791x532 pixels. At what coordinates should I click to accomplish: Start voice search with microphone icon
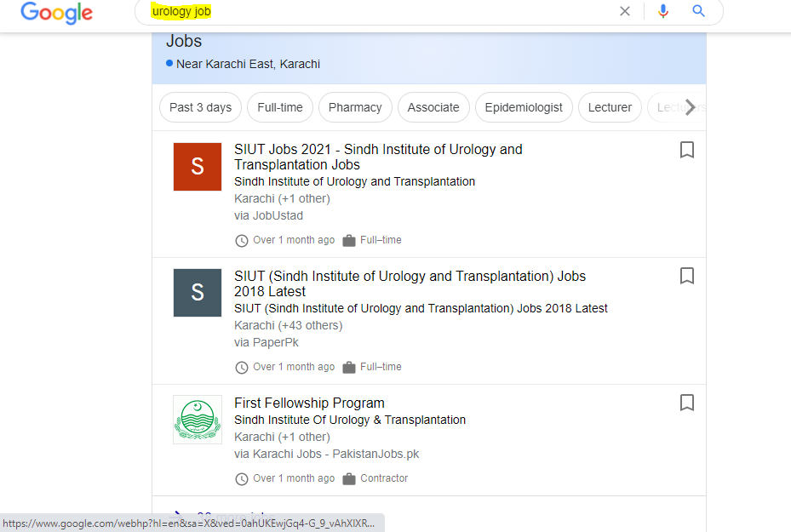pyautogui.click(x=663, y=11)
